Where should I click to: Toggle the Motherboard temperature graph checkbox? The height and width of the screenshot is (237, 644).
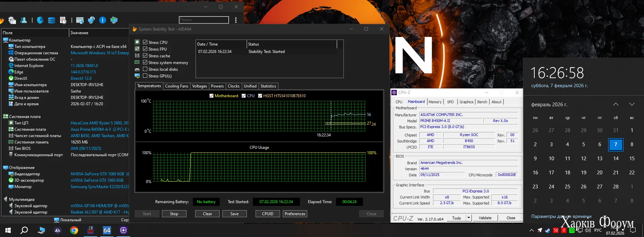211,96
